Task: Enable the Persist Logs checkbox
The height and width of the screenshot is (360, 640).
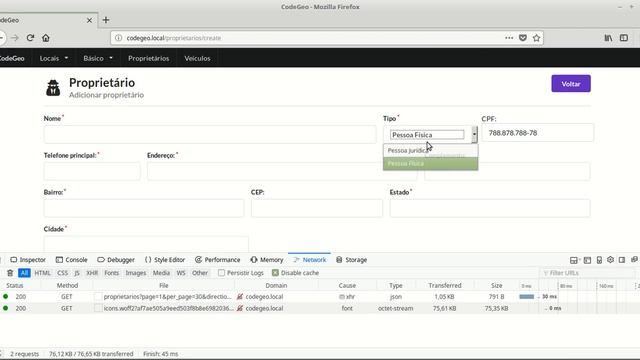Action: (x=221, y=273)
